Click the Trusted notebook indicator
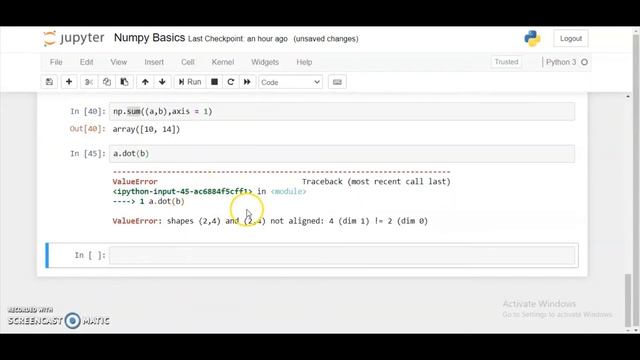640x360 pixels. [506, 62]
